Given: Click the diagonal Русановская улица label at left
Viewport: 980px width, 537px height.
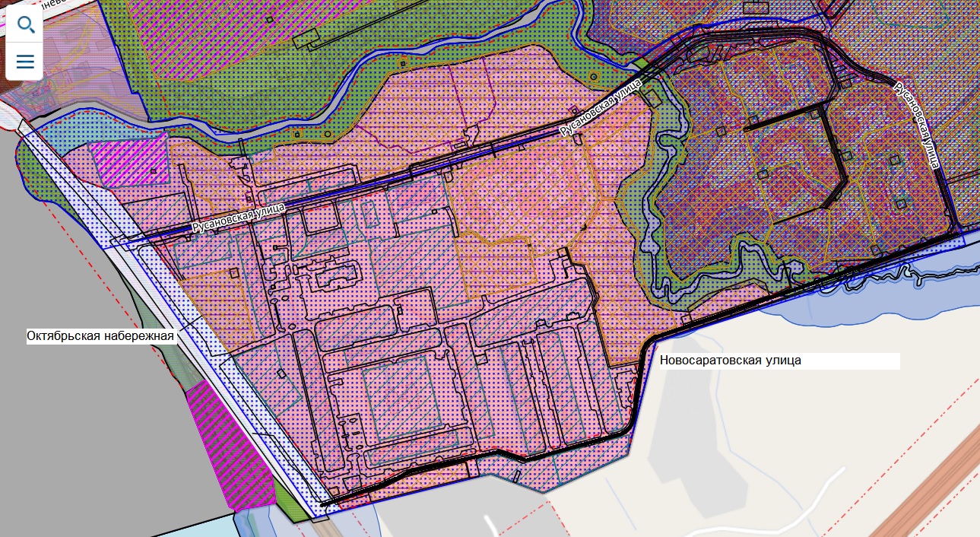Looking at the screenshot, I should coord(238,217).
